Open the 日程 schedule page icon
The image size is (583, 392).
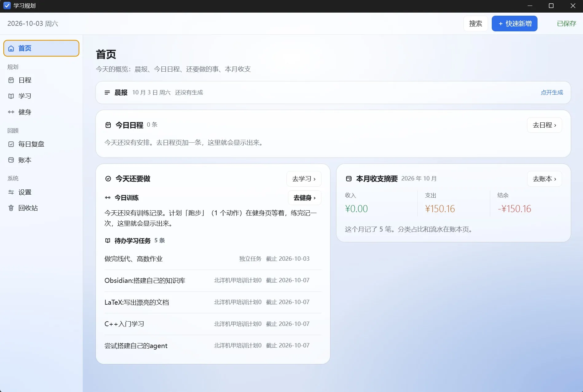(11, 80)
